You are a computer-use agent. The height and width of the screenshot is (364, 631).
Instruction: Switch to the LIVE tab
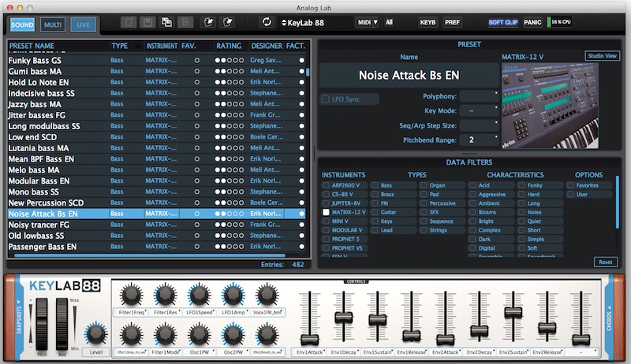coord(84,25)
